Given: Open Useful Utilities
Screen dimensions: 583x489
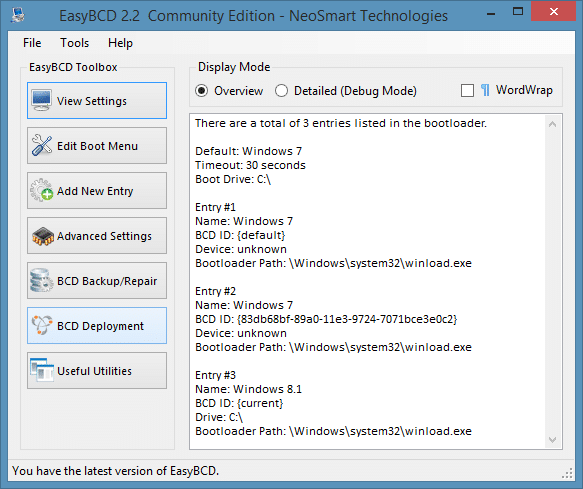Looking at the screenshot, I should click(97, 371).
